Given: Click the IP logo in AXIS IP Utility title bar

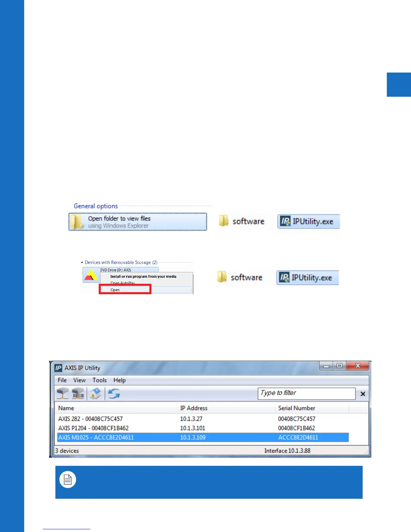Looking at the screenshot, I should pos(58,368).
